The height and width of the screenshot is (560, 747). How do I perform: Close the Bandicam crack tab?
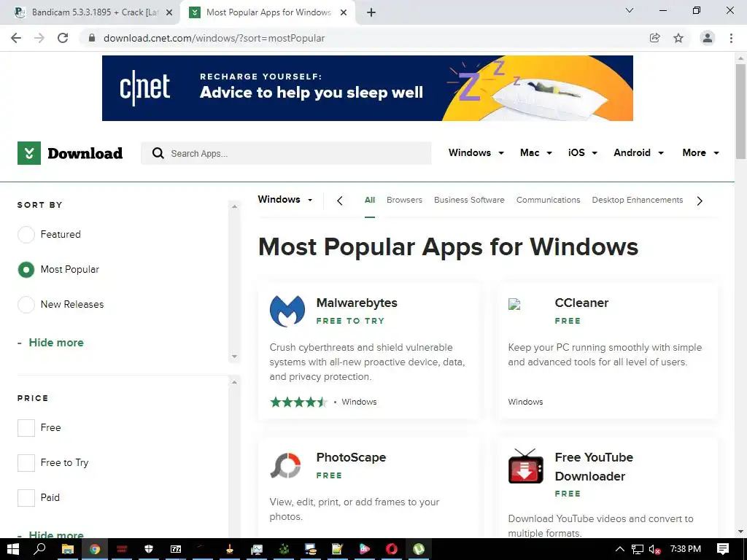coord(169,13)
